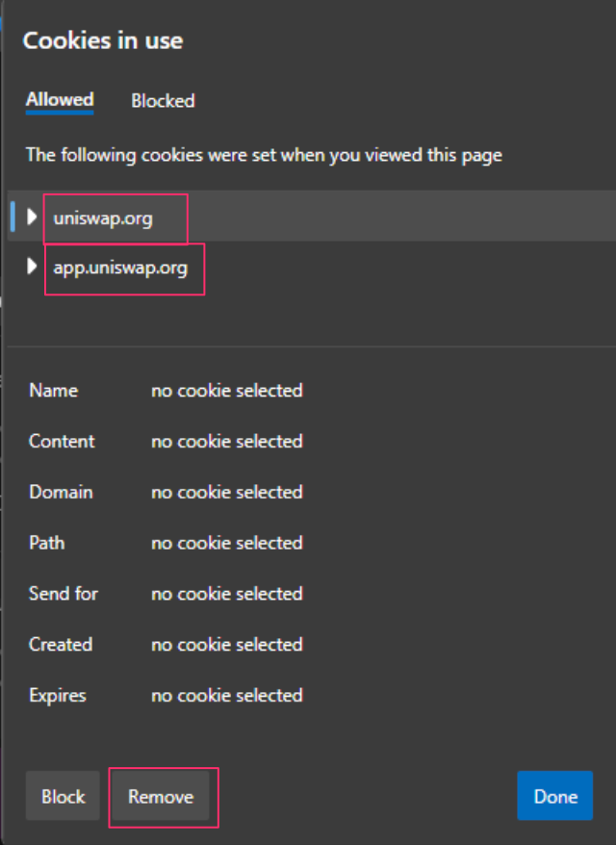Click the Block button
This screenshot has height=845, width=616.
64,796
